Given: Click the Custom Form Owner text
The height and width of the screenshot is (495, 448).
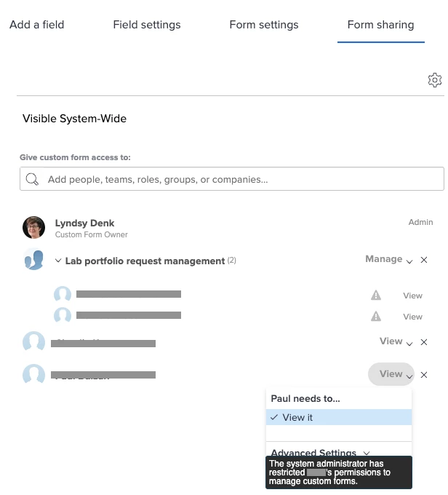Looking at the screenshot, I should click(x=91, y=234).
